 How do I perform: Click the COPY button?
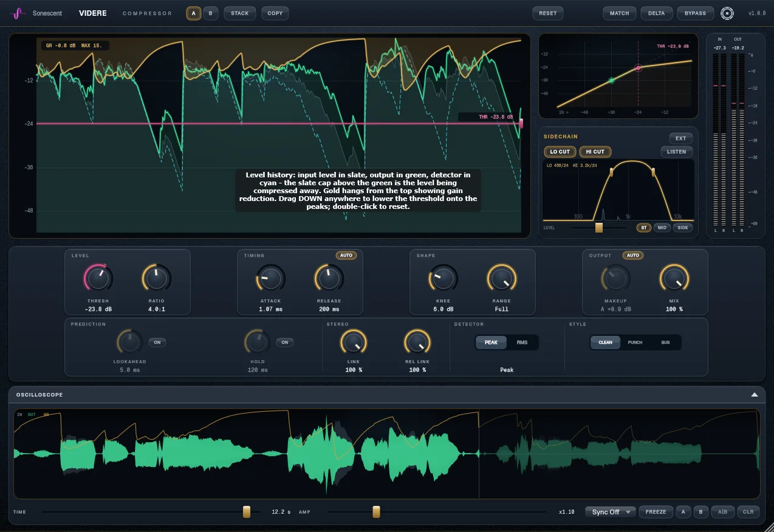tap(275, 13)
